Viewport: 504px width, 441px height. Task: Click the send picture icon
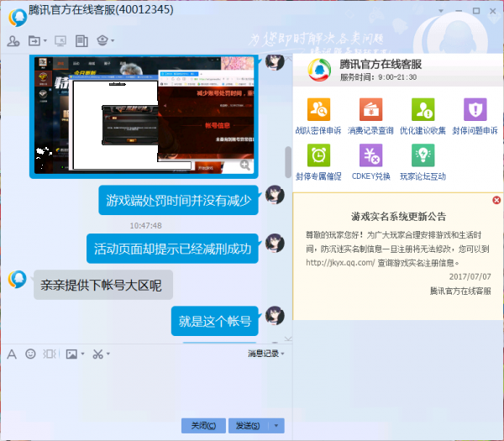pyautogui.click(x=71, y=354)
